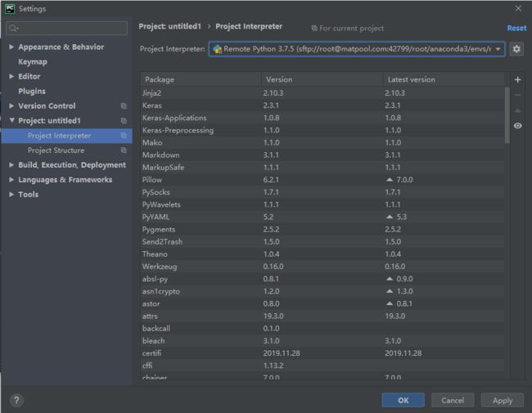Screen dimensions: 532x413
Task: Click the copy icon beside Version Control
Action: click(124, 106)
